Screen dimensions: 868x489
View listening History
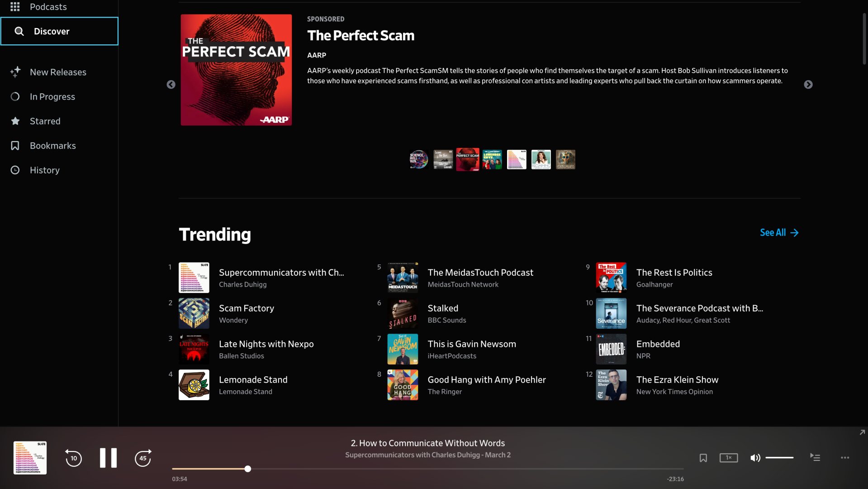point(44,170)
